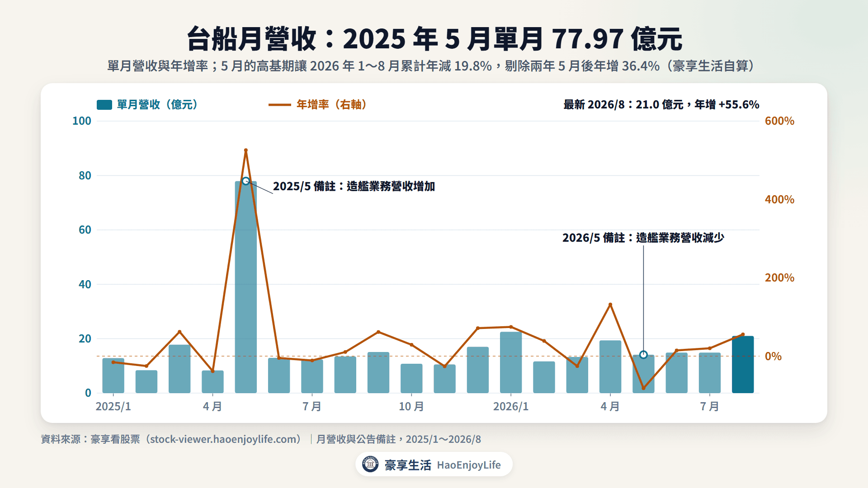
Task: Click the 年增率（右軸）legend label
Action: 331,105
